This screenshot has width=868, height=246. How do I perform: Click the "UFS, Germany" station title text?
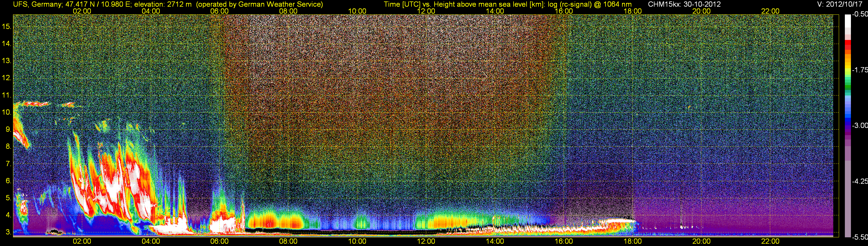click(x=37, y=4)
